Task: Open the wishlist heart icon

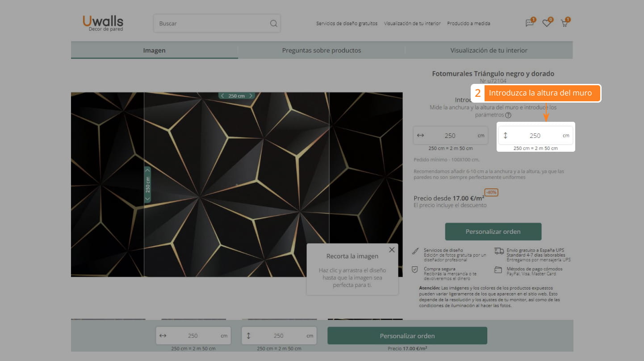Action: 547,24
